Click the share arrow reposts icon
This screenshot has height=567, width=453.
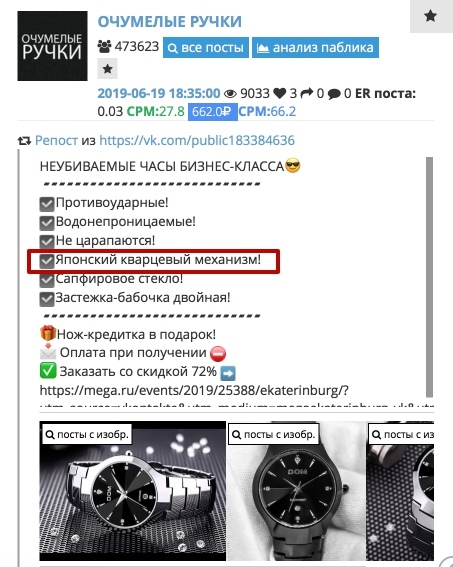(307, 93)
